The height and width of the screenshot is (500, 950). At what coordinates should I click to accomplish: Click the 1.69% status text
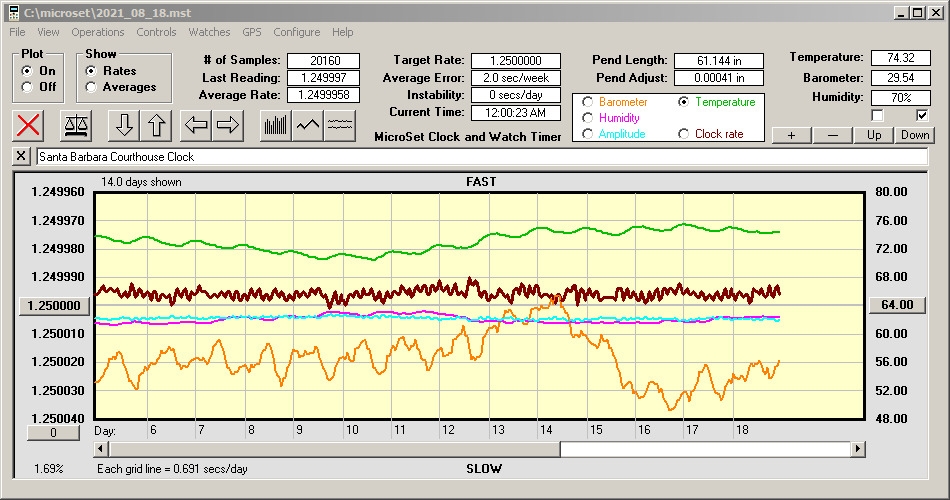click(48, 468)
